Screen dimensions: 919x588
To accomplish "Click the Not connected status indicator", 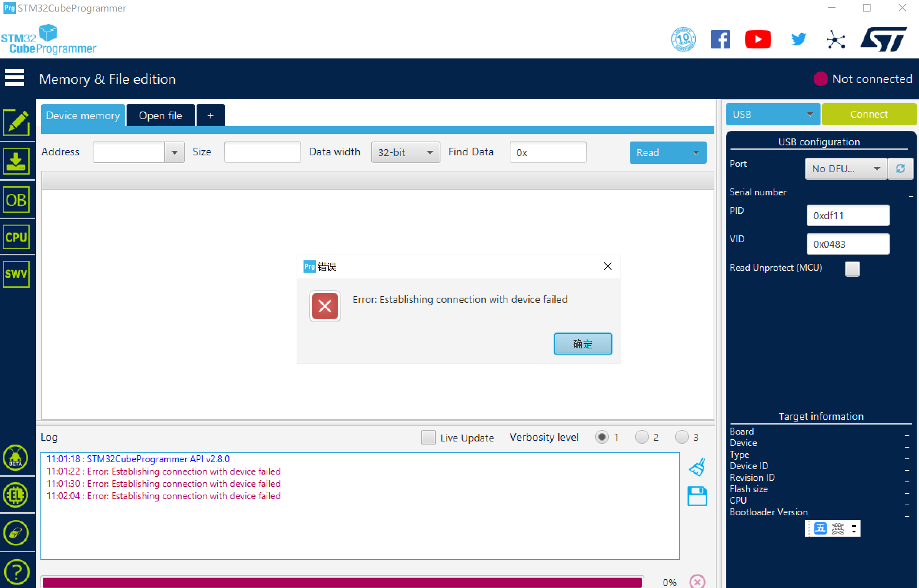I will coord(862,79).
